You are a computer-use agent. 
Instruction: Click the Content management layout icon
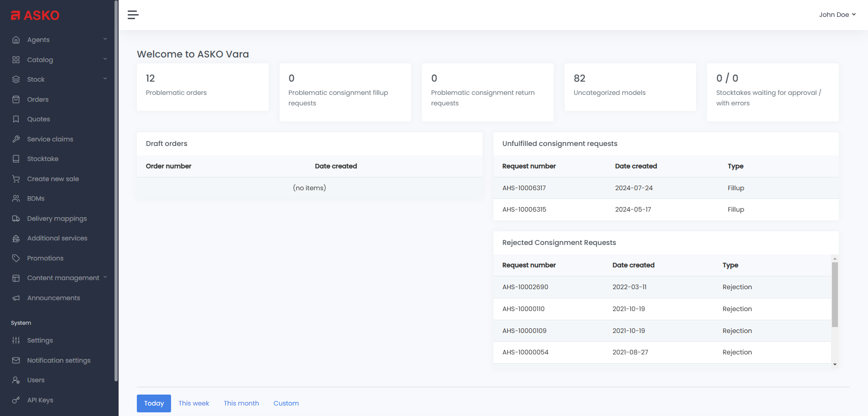click(16, 278)
